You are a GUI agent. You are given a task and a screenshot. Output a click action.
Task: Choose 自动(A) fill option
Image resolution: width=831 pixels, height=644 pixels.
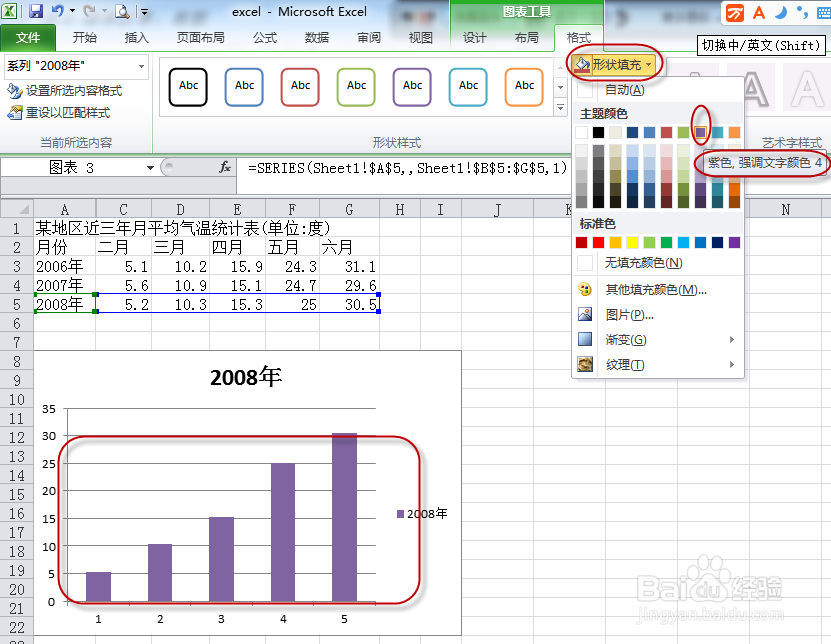[x=658, y=90]
